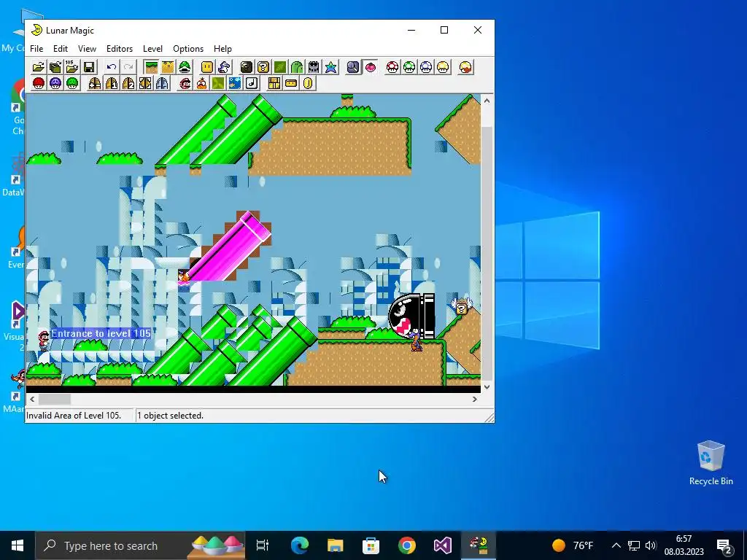The height and width of the screenshot is (560, 747).
Task: Click the Windows Start button
Action: (x=18, y=545)
